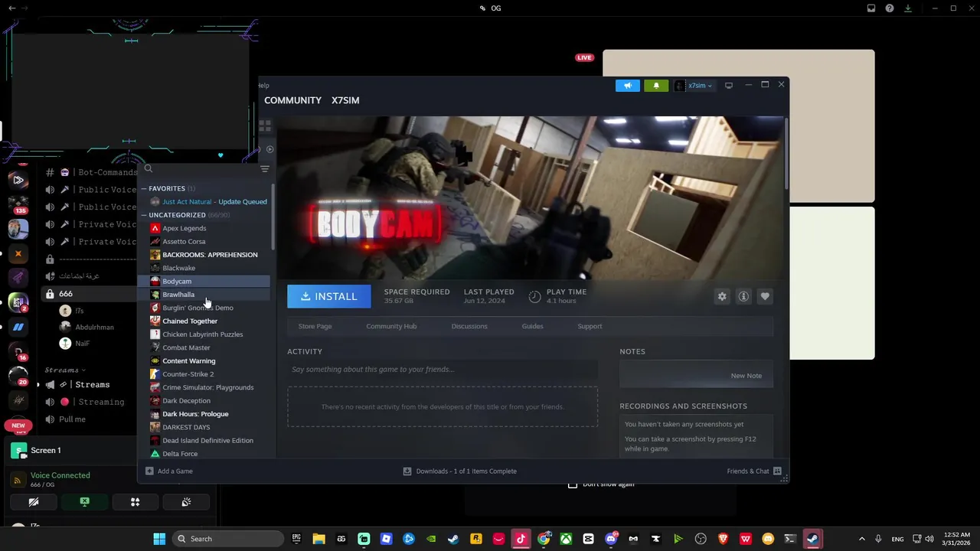Click Discord voice connection signal icon

[x=18, y=480]
